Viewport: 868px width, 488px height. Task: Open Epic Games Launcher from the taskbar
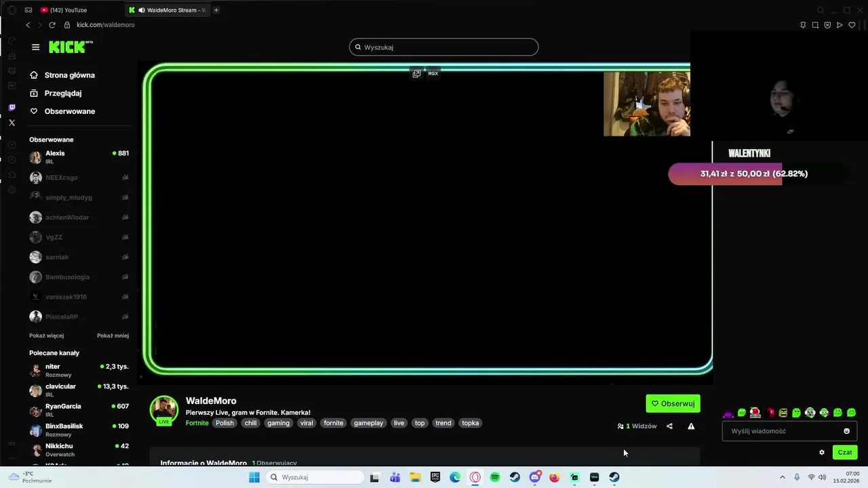coord(435,477)
